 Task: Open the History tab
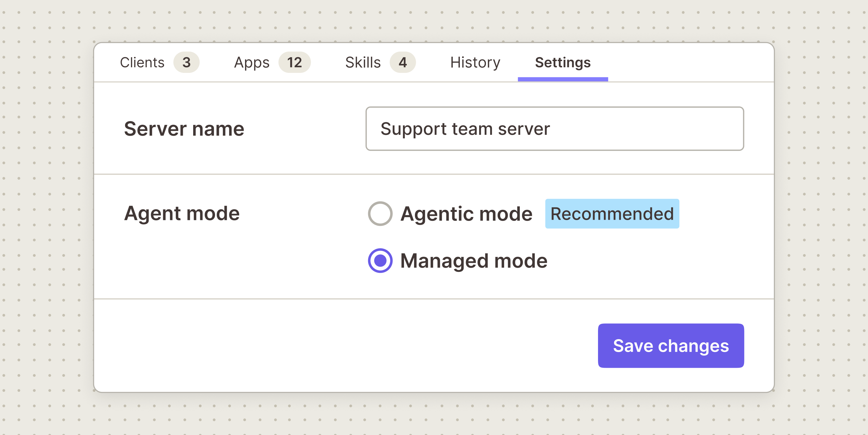click(475, 62)
